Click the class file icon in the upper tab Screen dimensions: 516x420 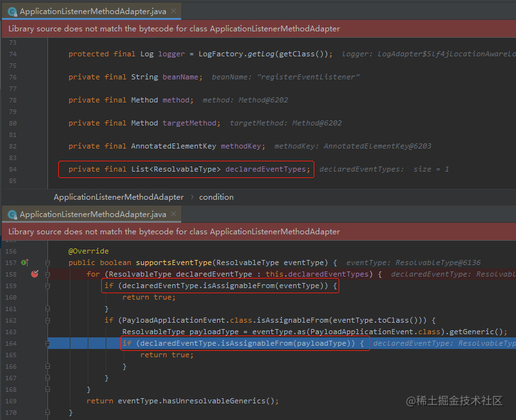tap(13, 12)
